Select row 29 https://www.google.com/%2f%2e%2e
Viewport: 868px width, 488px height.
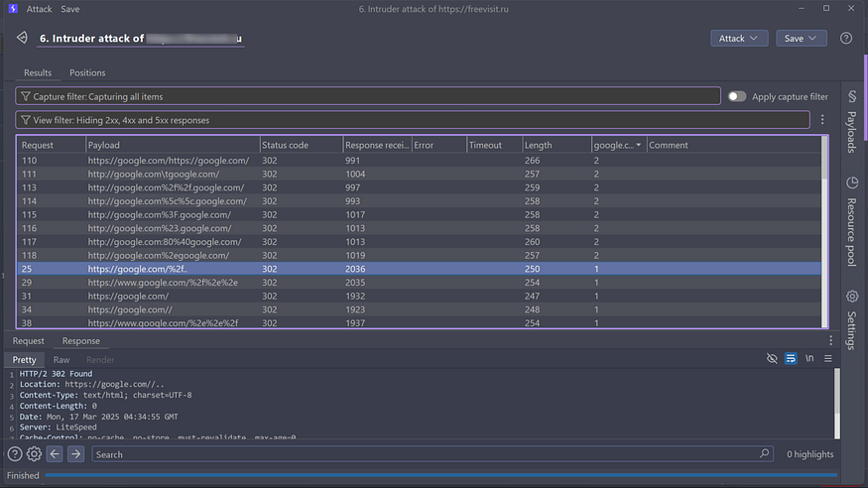coord(419,282)
